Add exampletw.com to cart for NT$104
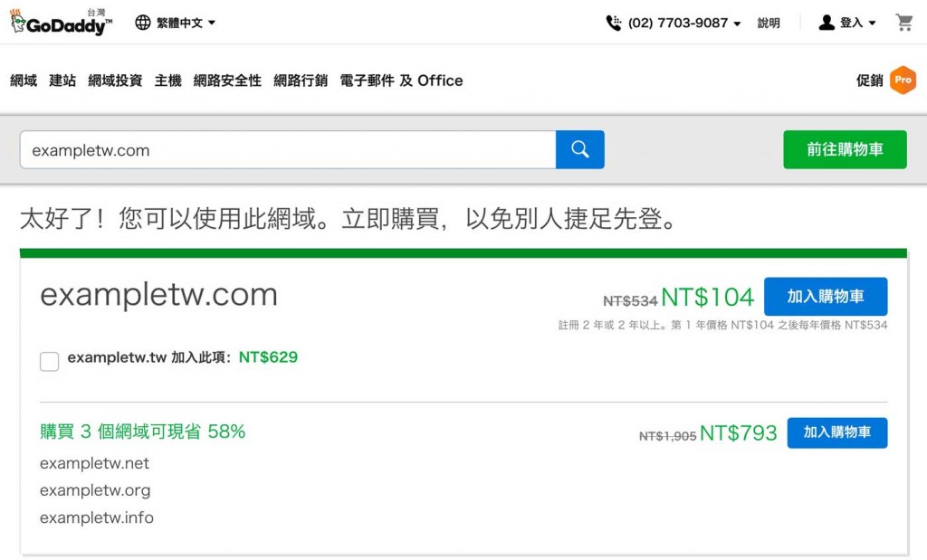The height and width of the screenshot is (560, 927). point(826,297)
